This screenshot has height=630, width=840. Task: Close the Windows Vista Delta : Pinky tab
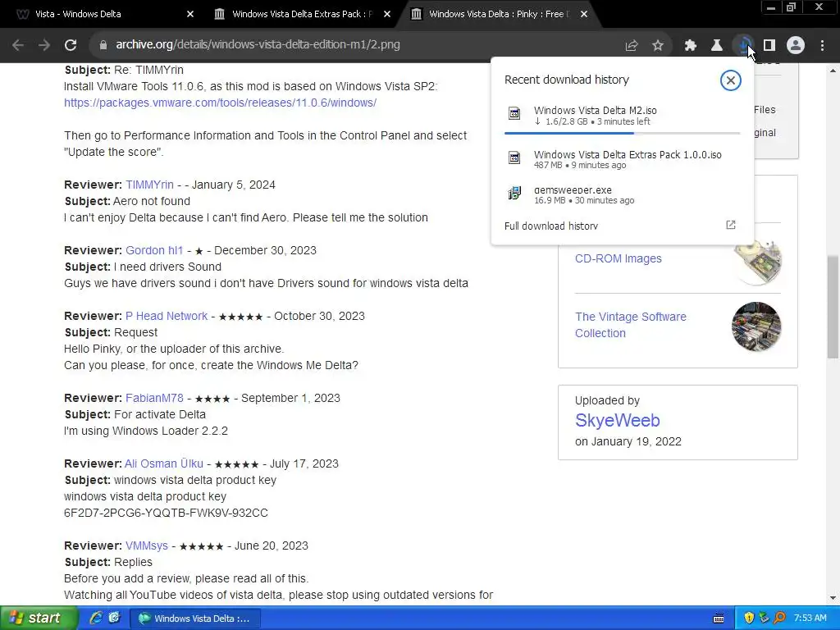(584, 14)
